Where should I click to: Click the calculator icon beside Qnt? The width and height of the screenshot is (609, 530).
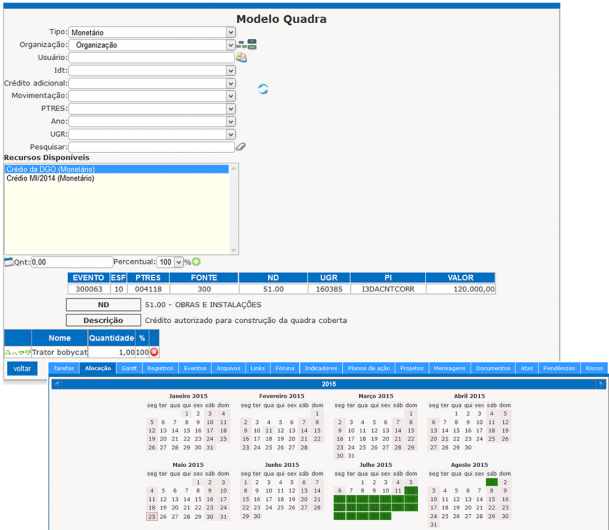pos(9,261)
